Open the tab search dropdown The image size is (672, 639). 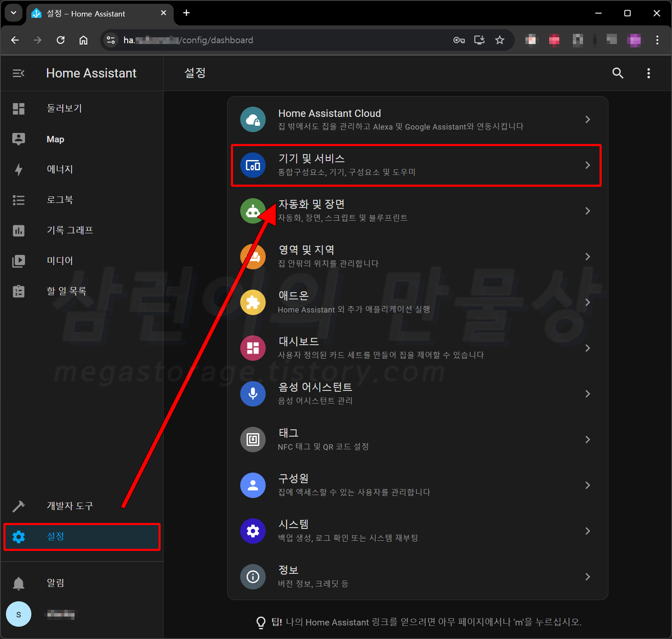pyautogui.click(x=14, y=13)
